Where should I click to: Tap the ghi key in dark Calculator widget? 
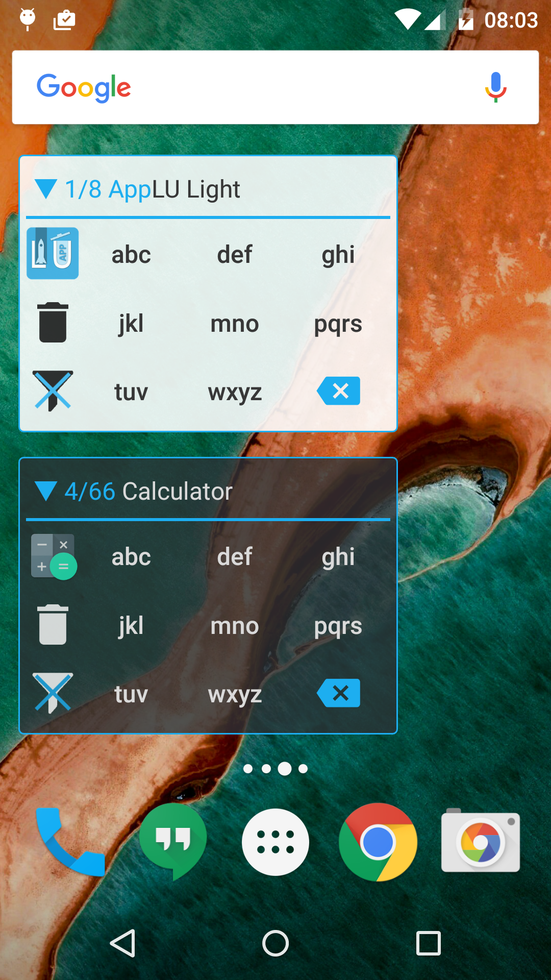point(338,557)
